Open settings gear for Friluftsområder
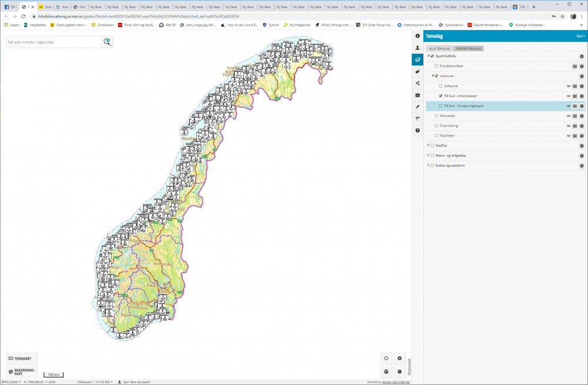The height and width of the screenshot is (385, 588). coord(582,66)
